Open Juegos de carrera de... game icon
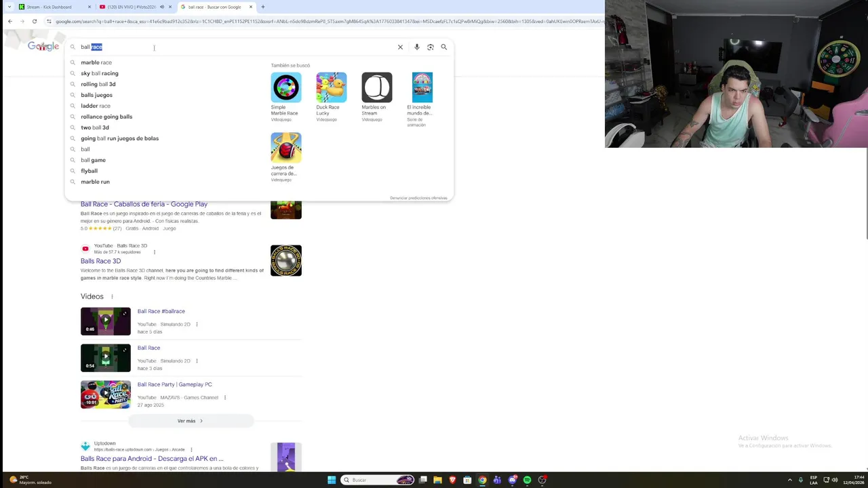 tap(285, 148)
